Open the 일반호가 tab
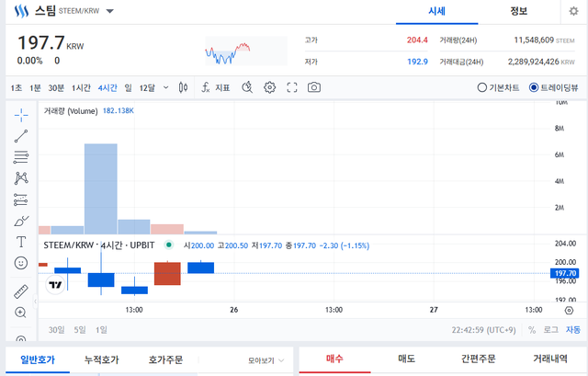This screenshot has height=376, width=588. point(38,359)
